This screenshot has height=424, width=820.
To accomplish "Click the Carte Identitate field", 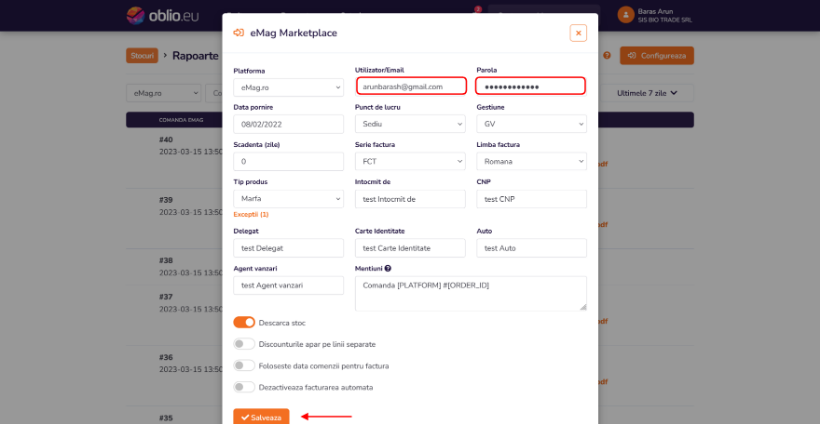I will (410, 248).
